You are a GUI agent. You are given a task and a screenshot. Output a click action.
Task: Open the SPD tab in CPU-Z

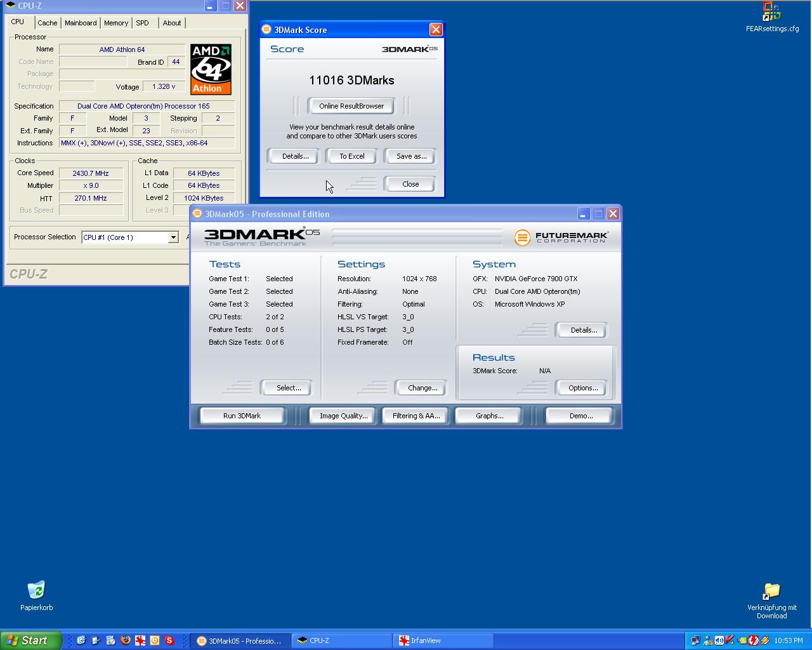[x=142, y=23]
